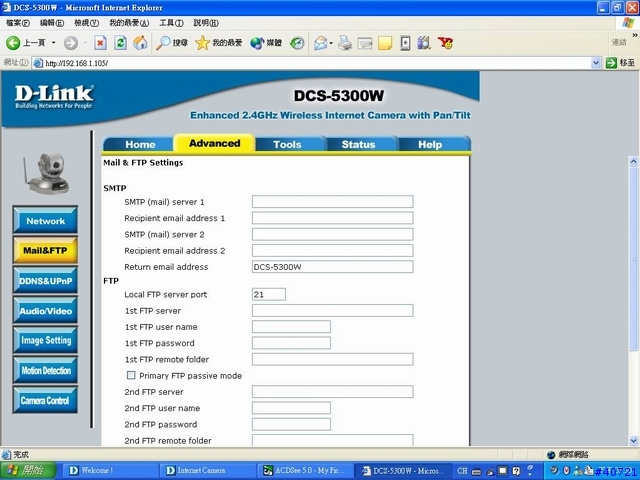Click the Recipient email address 2 field
640x480 pixels.
click(x=332, y=251)
